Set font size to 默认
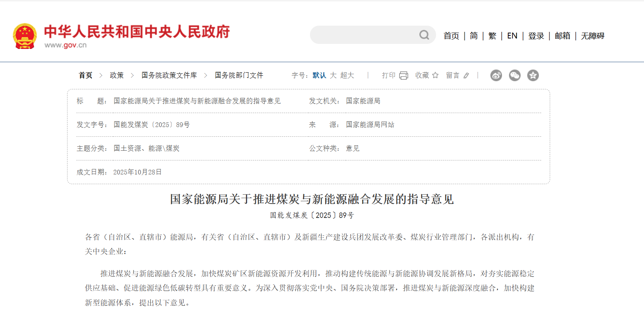The height and width of the screenshot is (317, 644). point(319,75)
